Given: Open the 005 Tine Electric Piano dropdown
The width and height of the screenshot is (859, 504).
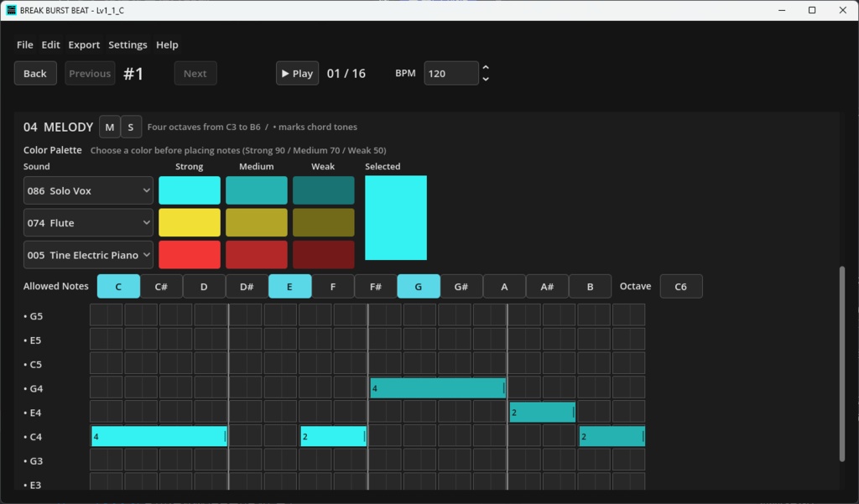Looking at the screenshot, I should [x=88, y=255].
